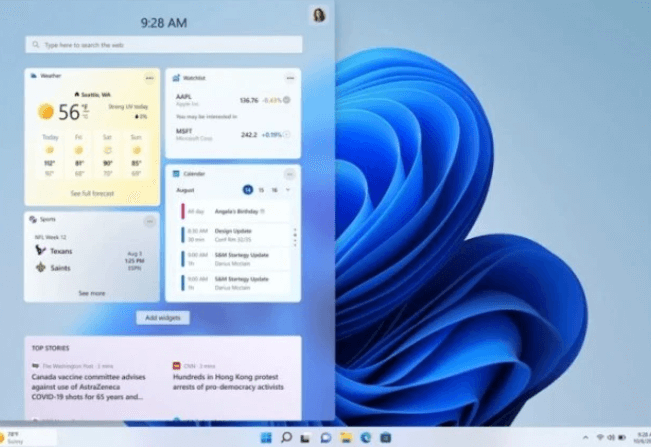The image size is (651, 447).
Task: Click the Calendar widget header icon
Action: click(x=176, y=173)
